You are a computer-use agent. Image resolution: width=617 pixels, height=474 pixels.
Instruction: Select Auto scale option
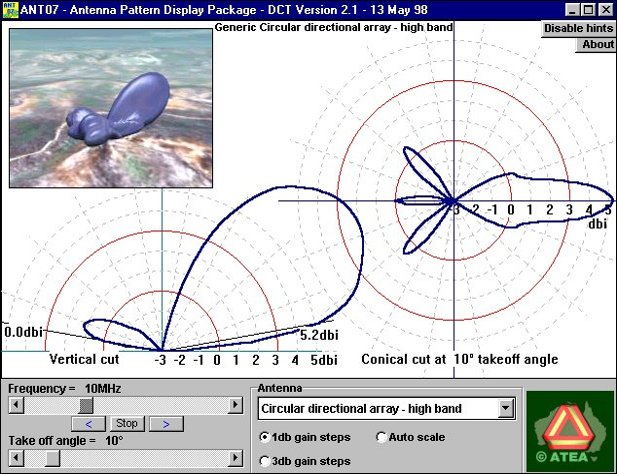(410, 437)
